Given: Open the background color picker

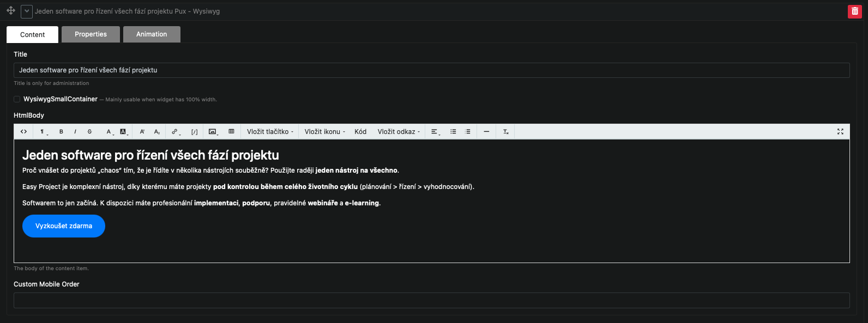Looking at the screenshot, I should [124, 132].
